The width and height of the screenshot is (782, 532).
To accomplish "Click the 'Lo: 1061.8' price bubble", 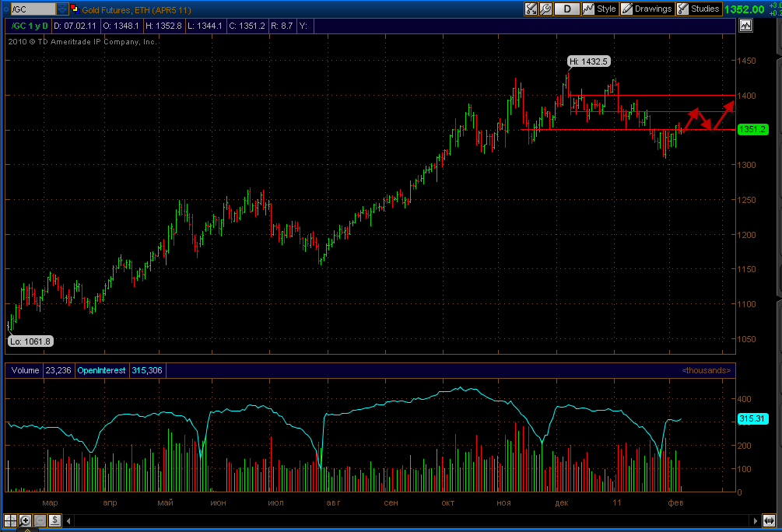I will tap(30, 341).
